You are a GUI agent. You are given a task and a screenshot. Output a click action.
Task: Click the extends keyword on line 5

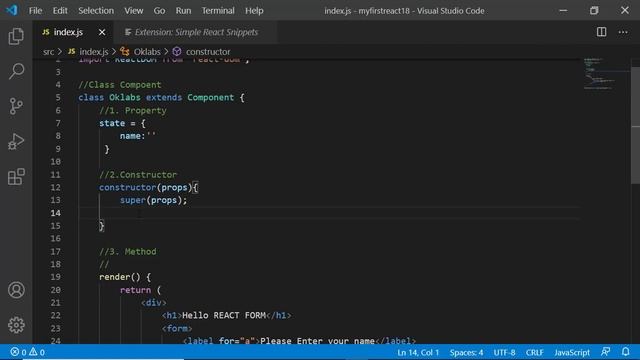[164, 98]
